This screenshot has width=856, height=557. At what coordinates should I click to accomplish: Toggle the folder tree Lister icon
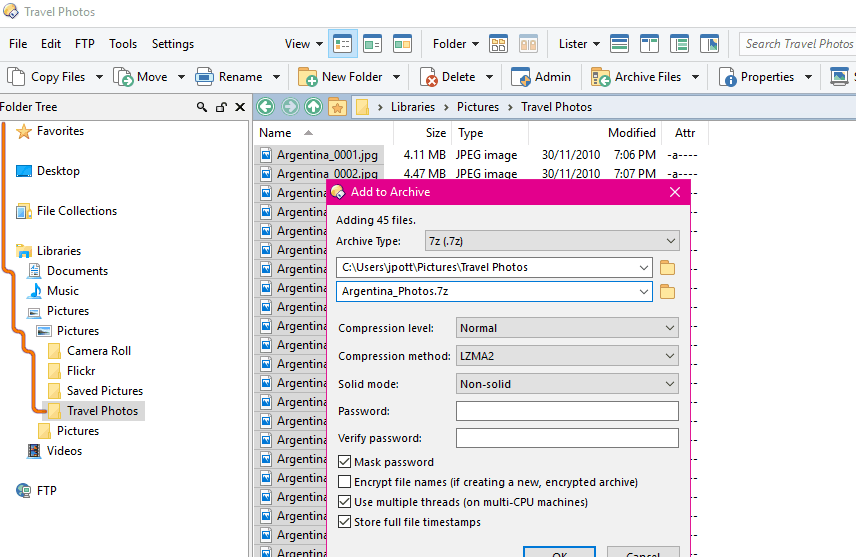679,44
